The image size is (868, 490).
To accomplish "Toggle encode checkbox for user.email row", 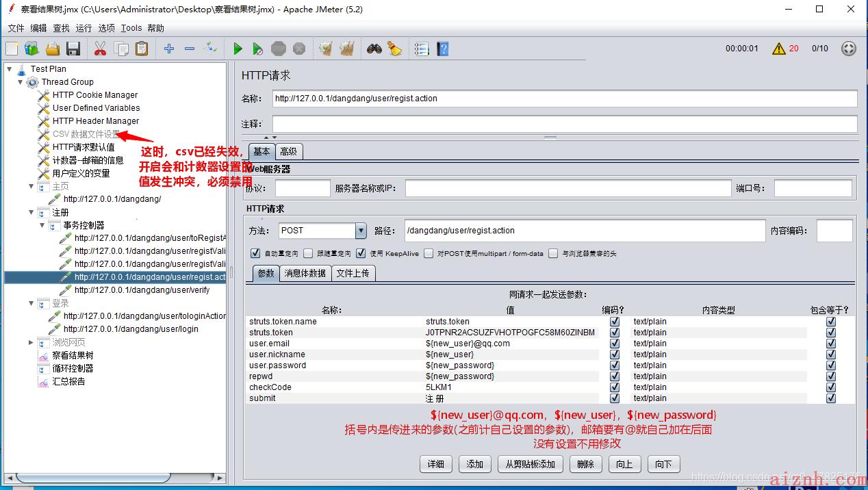I will click(x=615, y=344).
